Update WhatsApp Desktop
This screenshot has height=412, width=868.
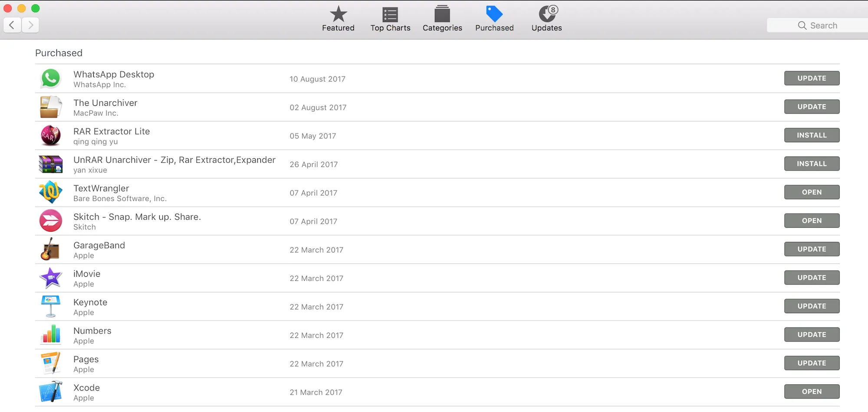point(812,78)
